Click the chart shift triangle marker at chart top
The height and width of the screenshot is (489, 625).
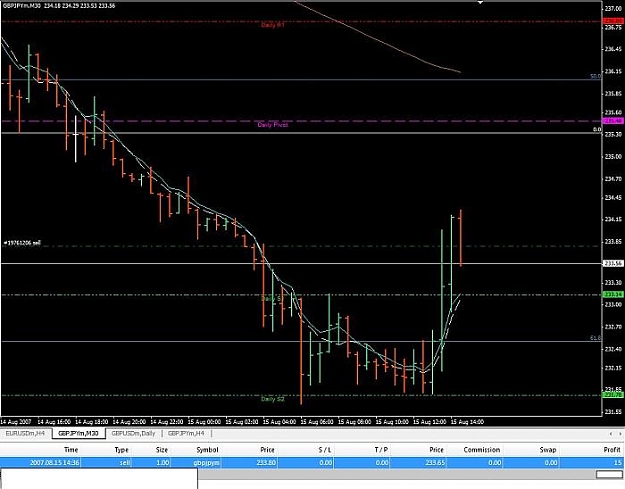click(480, 2)
